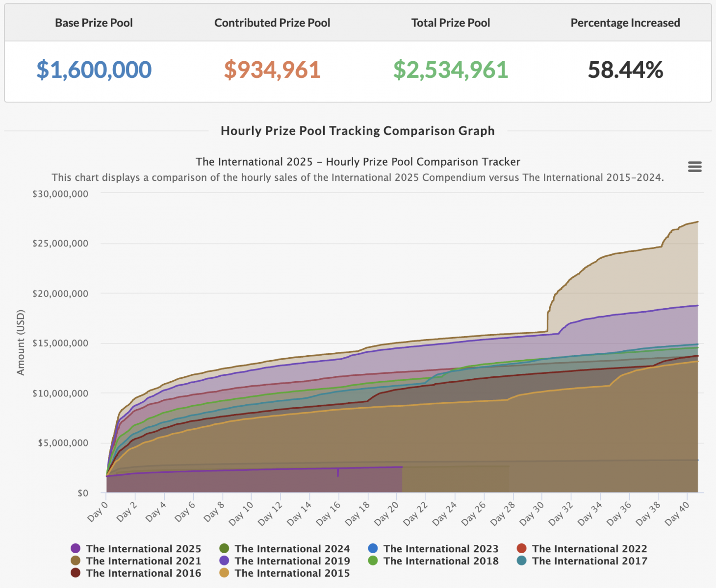The image size is (716, 588).
Task: Click the Day 16 x-axis label
Action: [329, 513]
